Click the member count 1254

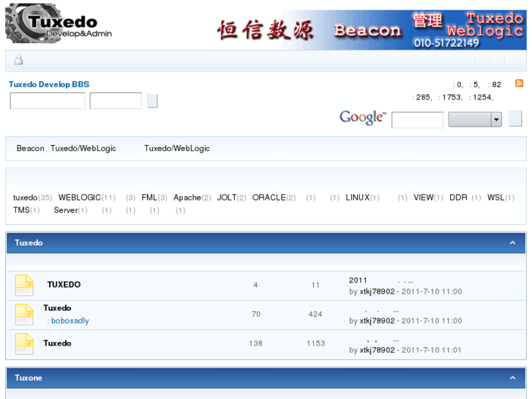coord(482,97)
